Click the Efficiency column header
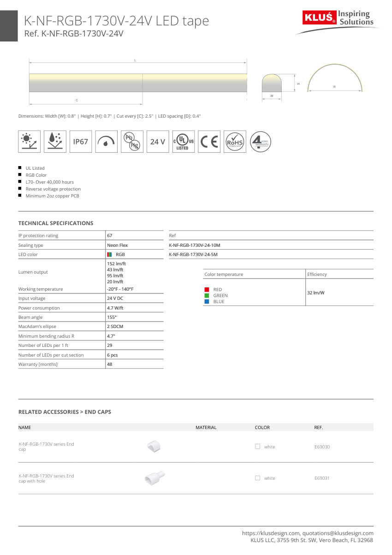Viewport: 392px width, 555px height. (x=317, y=275)
